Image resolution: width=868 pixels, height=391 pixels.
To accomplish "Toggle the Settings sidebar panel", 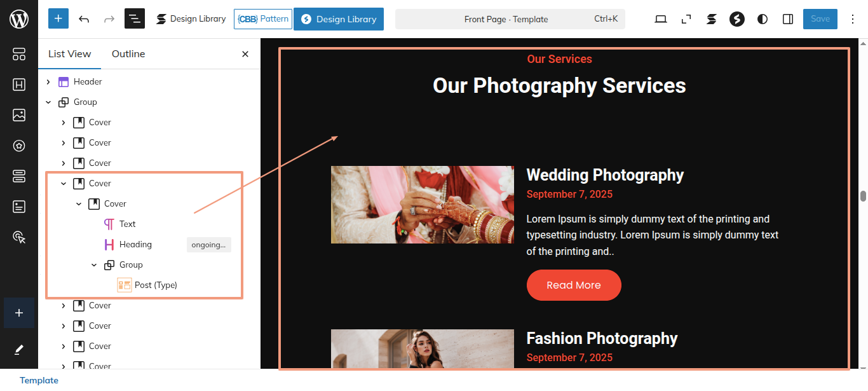I will (x=788, y=19).
